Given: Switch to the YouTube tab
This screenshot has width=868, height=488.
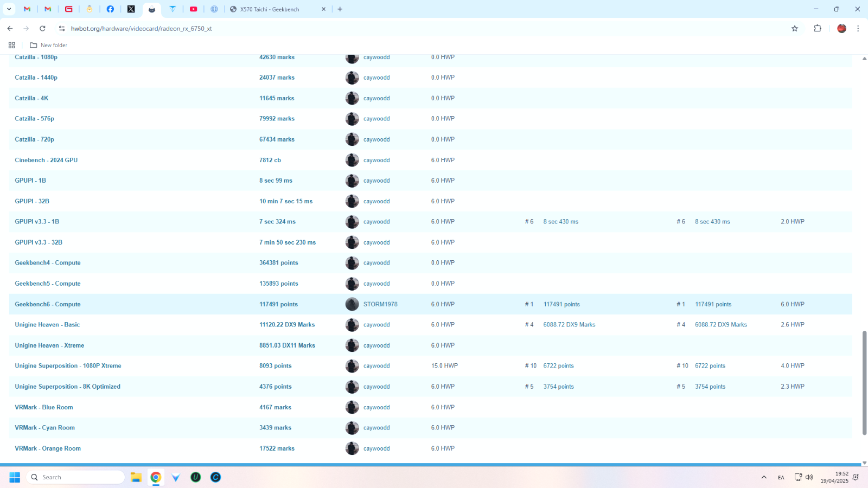Looking at the screenshot, I should (194, 9).
